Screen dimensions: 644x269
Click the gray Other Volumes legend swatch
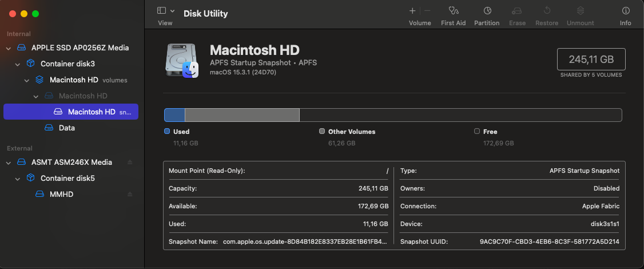pyautogui.click(x=322, y=132)
